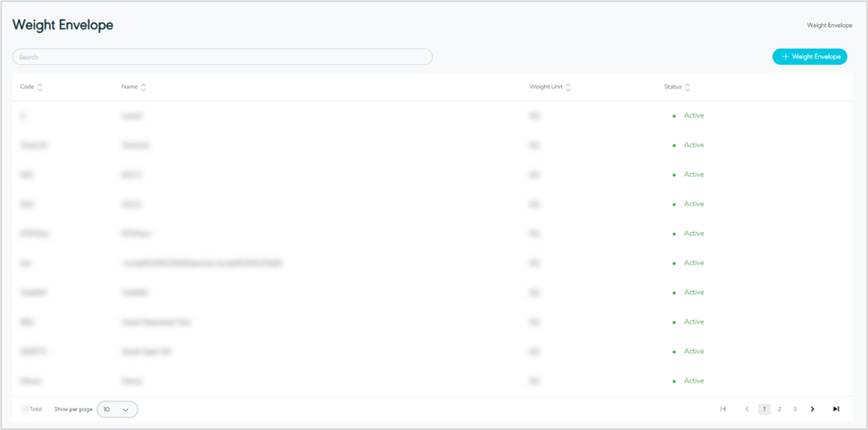Image resolution: width=868 pixels, height=430 pixels.
Task: Click the Status column header label
Action: (x=673, y=87)
